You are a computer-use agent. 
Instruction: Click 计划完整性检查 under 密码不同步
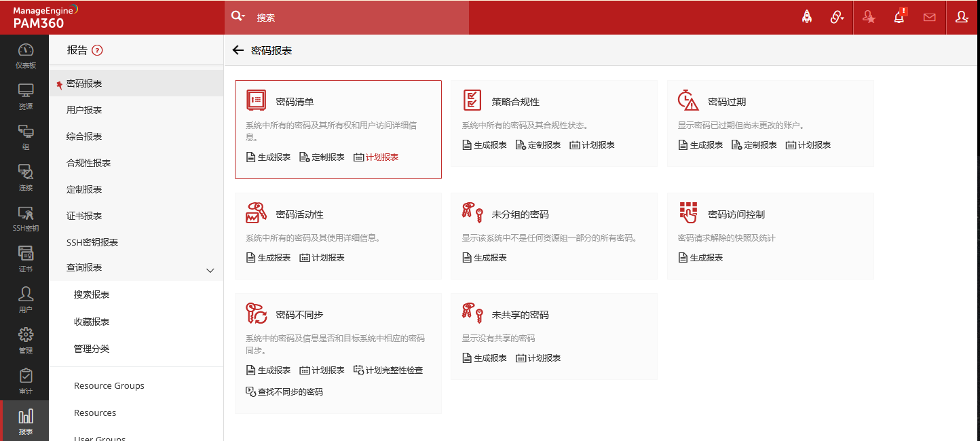(x=388, y=370)
